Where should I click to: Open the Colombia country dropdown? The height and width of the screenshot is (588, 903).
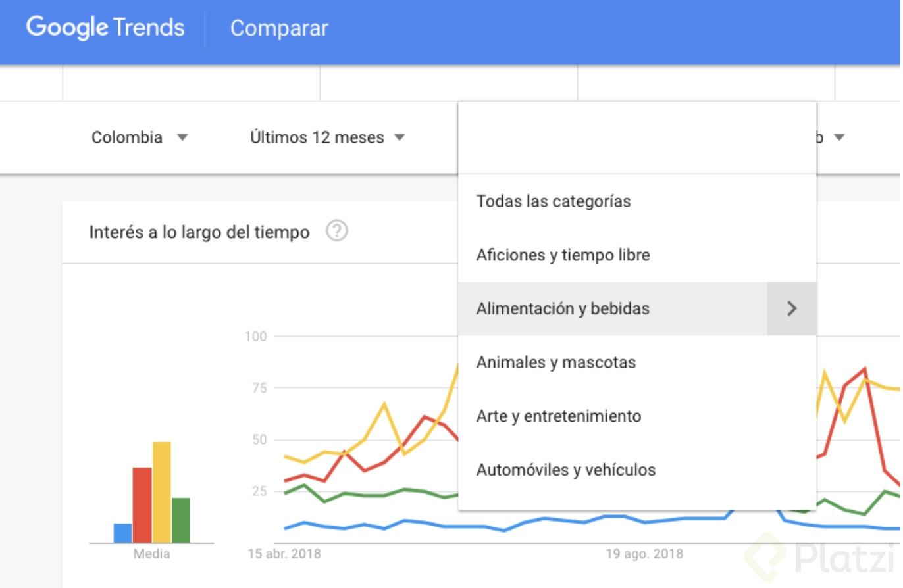tap(140, 137)
